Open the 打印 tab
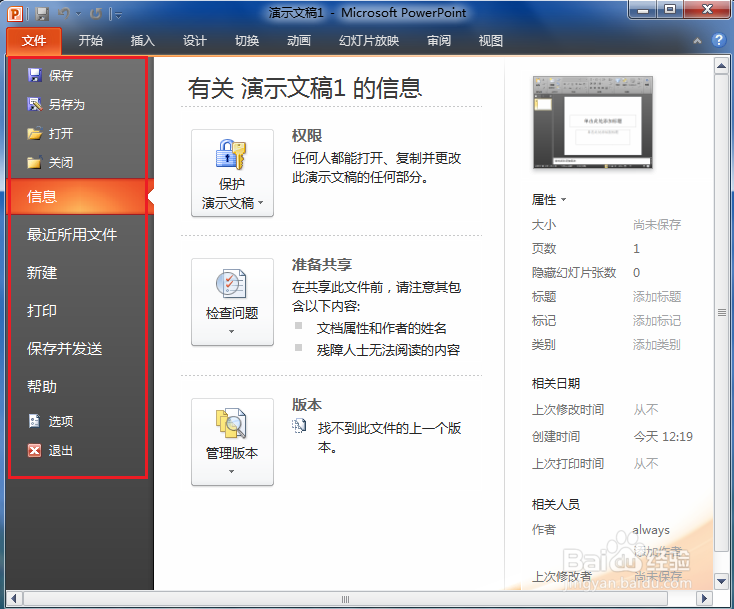Viewport: 734px width, 609px height. click(x=42, y=310)
